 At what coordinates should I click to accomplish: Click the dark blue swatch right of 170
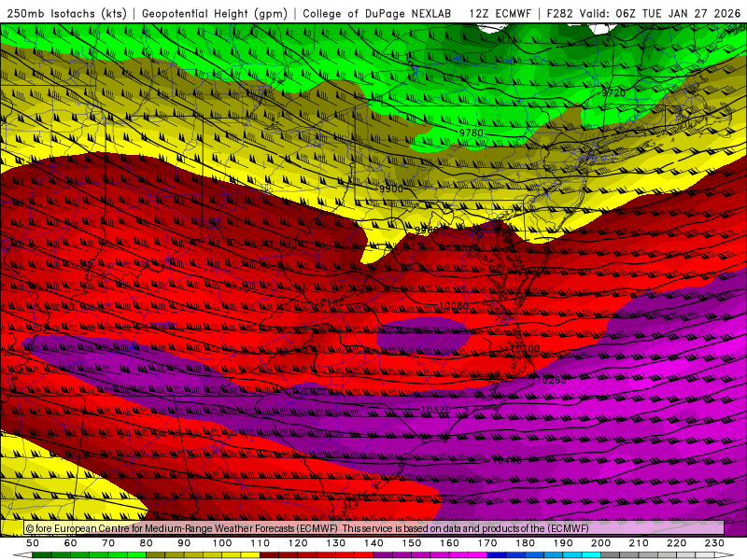[x=497, y=555]
